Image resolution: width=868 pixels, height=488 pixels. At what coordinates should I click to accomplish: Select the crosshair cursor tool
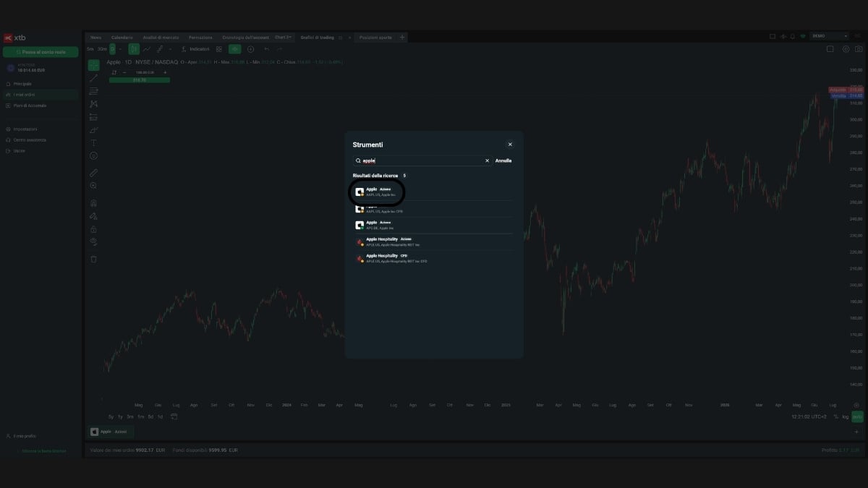click(x=93, y=65)
